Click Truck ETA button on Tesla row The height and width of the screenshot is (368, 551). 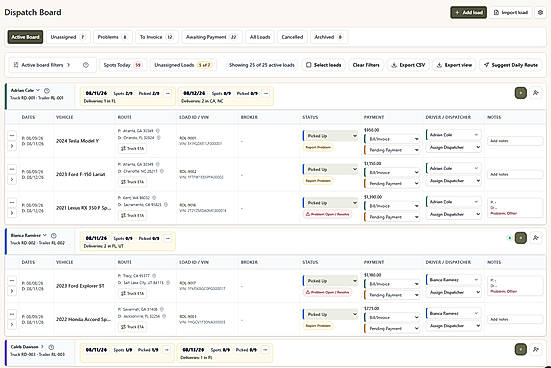click(x=132, y=149)
